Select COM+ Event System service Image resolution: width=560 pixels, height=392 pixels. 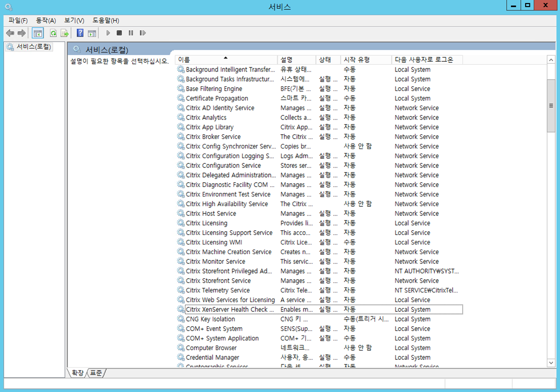tap(320, 329)
